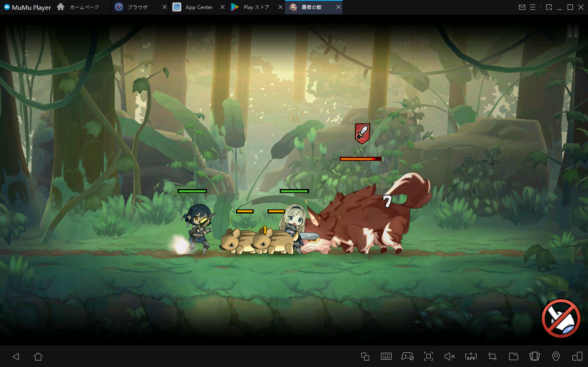
Task: Close the ブラウザ tab
Action: tap(165, 7)
